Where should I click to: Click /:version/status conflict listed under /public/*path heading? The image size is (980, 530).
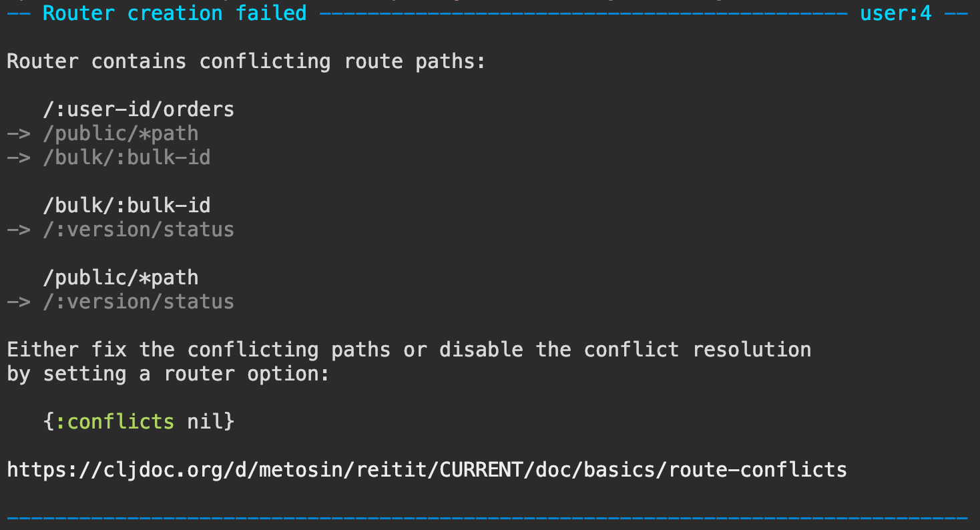point(138,302)
